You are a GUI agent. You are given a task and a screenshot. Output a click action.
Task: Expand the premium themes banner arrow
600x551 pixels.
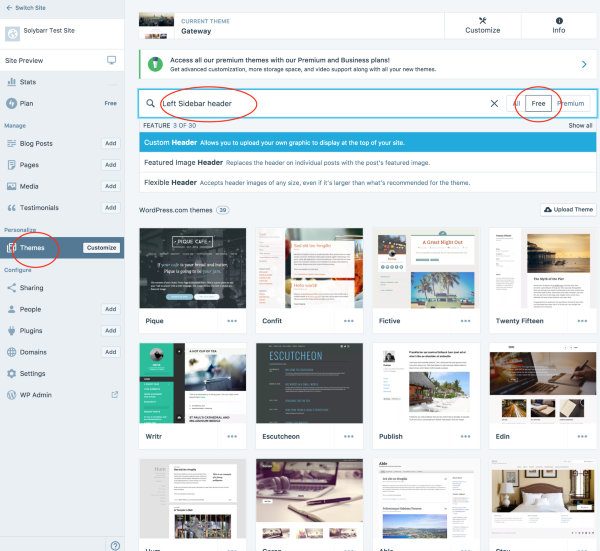point(583,65)
